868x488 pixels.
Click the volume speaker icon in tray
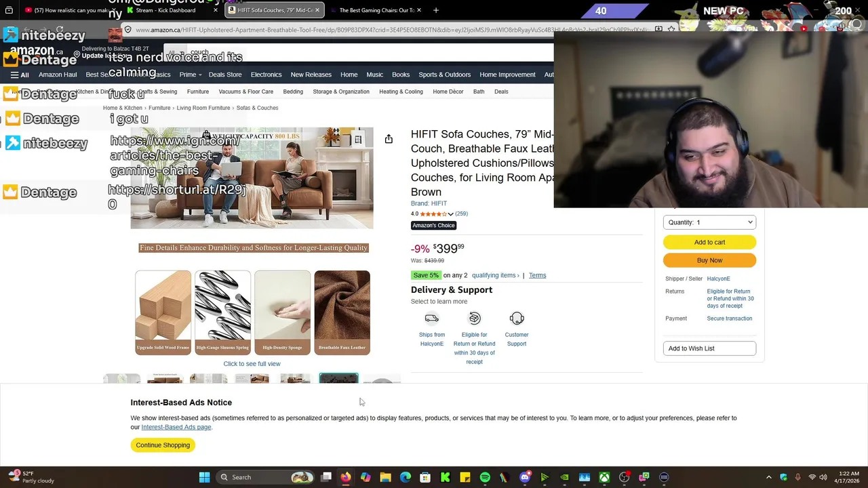(823, 477)
